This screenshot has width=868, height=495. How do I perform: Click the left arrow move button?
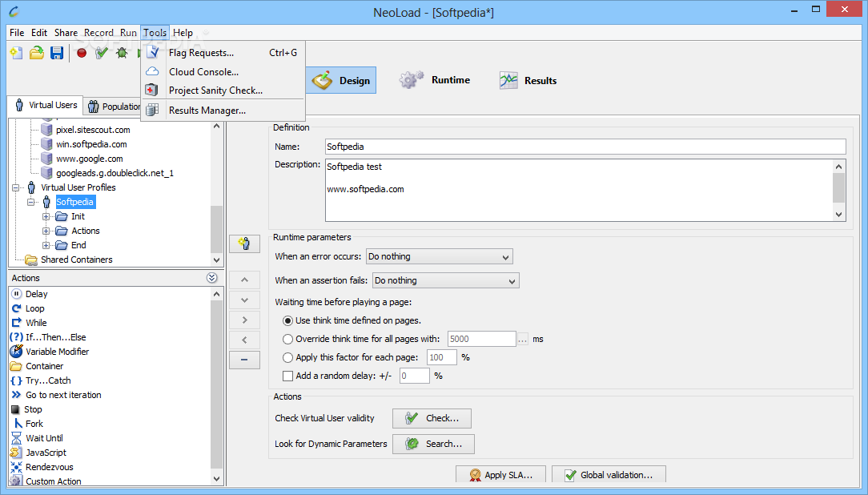coord(244,340)
